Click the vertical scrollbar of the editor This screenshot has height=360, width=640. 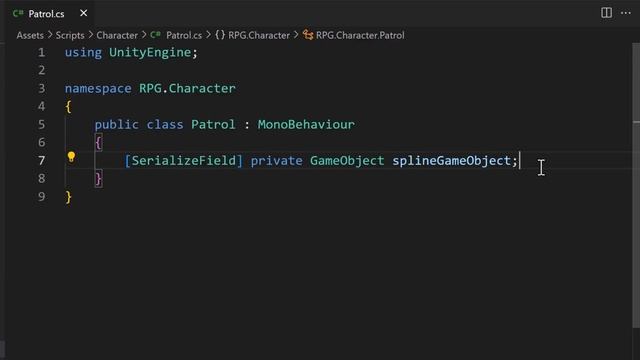click(636, 186)
